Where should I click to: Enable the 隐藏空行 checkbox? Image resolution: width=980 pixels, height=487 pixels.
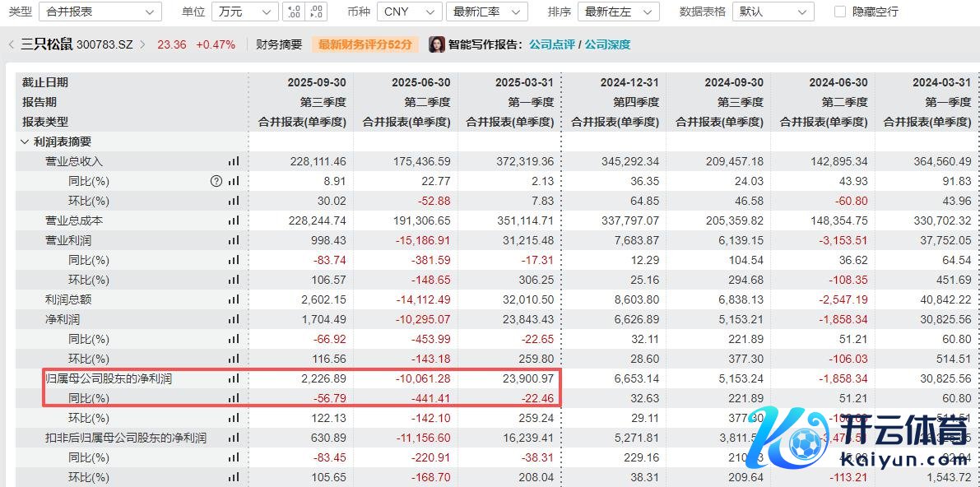click(x=840, y=12)
